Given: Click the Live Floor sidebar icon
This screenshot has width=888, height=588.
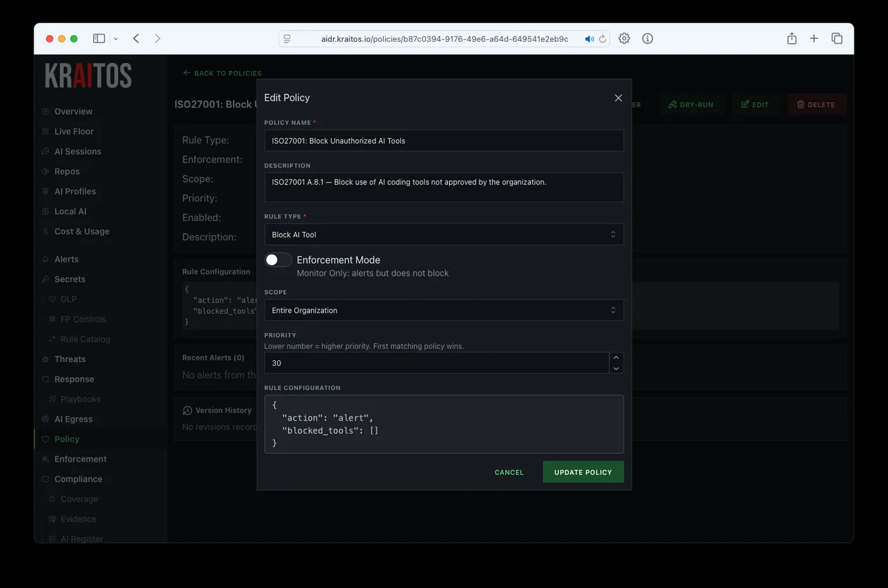Looking at the screenshot, I should (45, 131).
